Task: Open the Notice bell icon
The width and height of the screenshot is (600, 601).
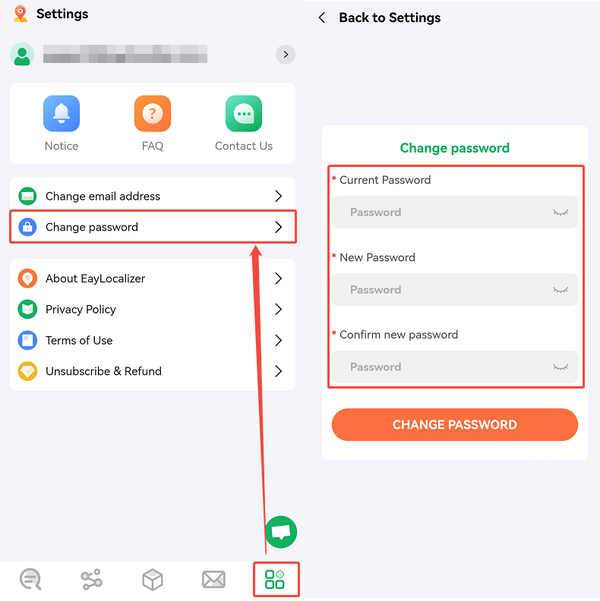Action: click(61, 113)
